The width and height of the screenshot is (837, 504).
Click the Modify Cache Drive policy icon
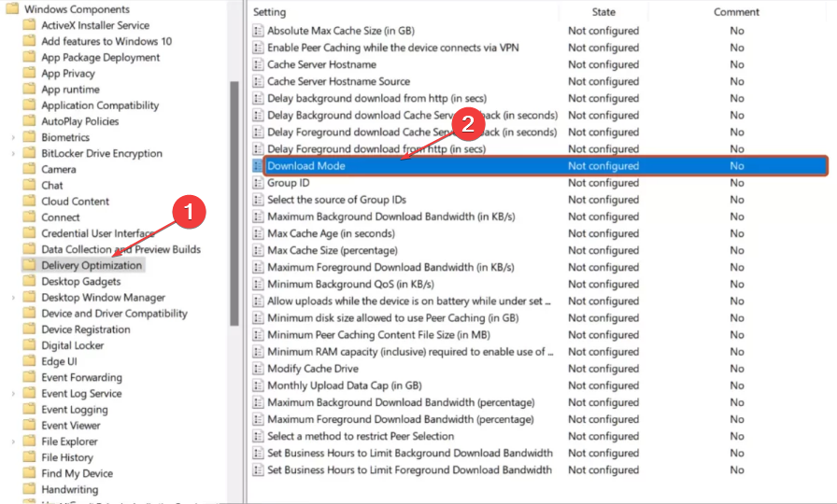pos(258,369)
